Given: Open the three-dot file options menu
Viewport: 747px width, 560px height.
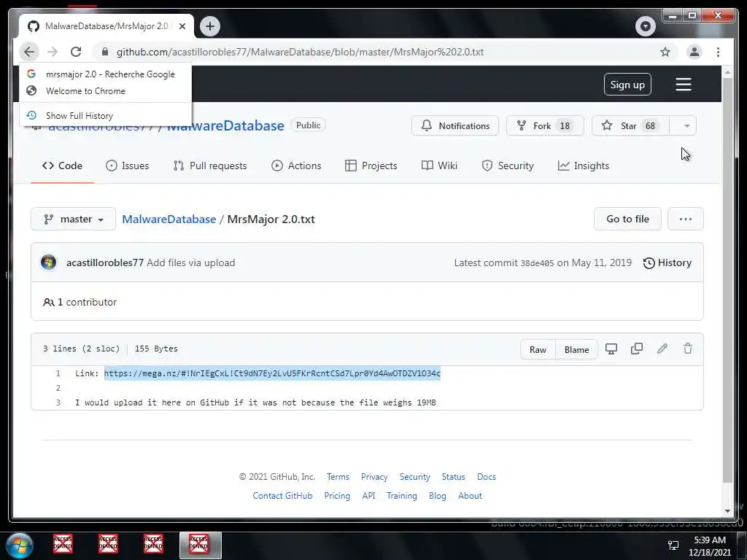Looking at the screenshot, I should coord(685,219).
